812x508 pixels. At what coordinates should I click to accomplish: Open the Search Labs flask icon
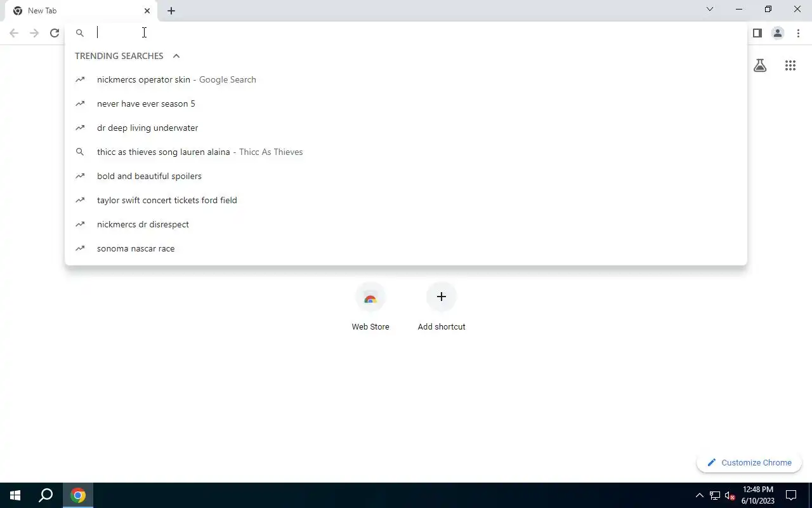click(x=760, y=65)
